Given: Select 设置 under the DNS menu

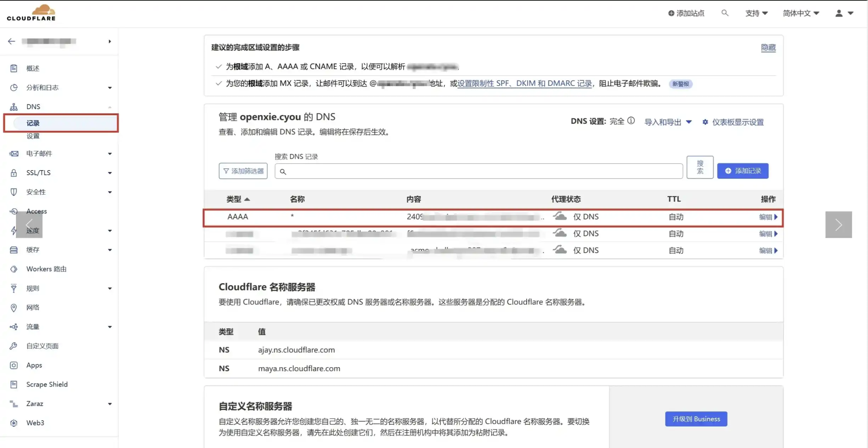Looking at the screenshot, I should (33, 136).
